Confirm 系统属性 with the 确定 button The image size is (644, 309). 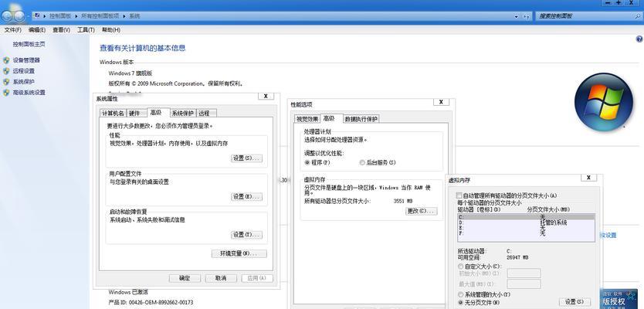[x=185, y=278]
